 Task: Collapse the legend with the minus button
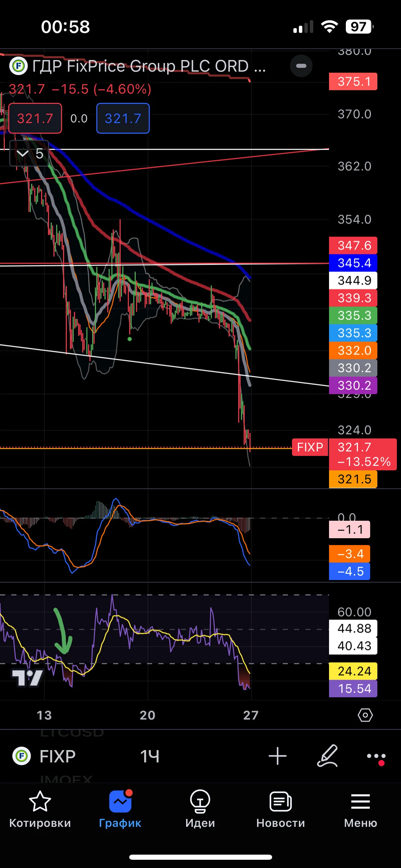pos(301,66)
